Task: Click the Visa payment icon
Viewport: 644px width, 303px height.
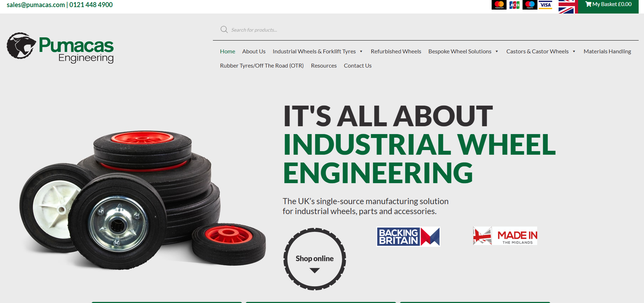Action: tap(545, 5)
